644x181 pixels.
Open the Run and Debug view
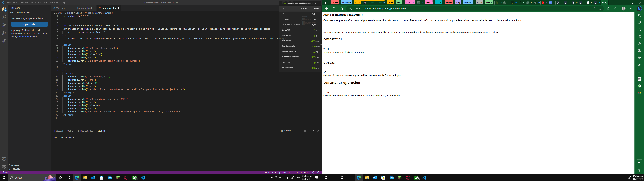(4, 33)
